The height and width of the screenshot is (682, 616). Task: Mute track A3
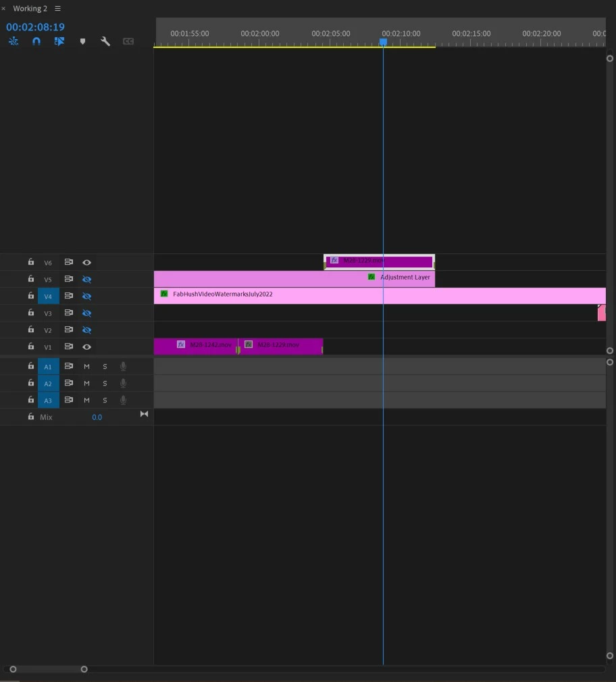tap(86, 400)
